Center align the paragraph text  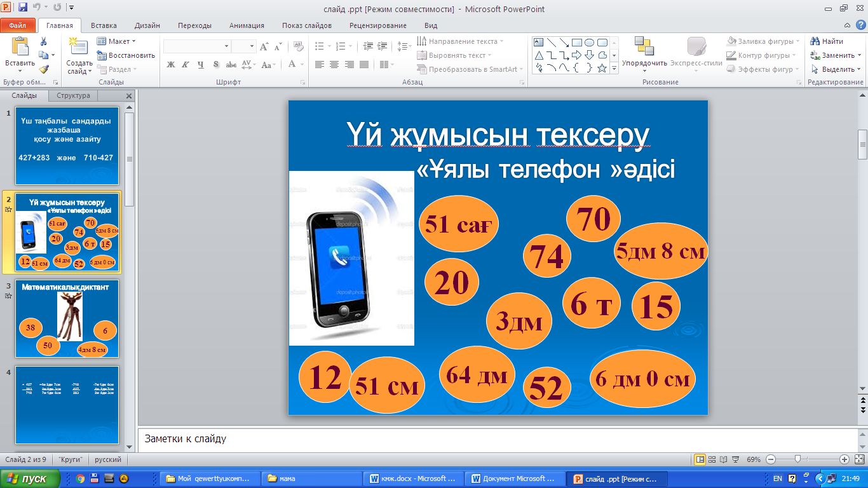click(334, 64)
